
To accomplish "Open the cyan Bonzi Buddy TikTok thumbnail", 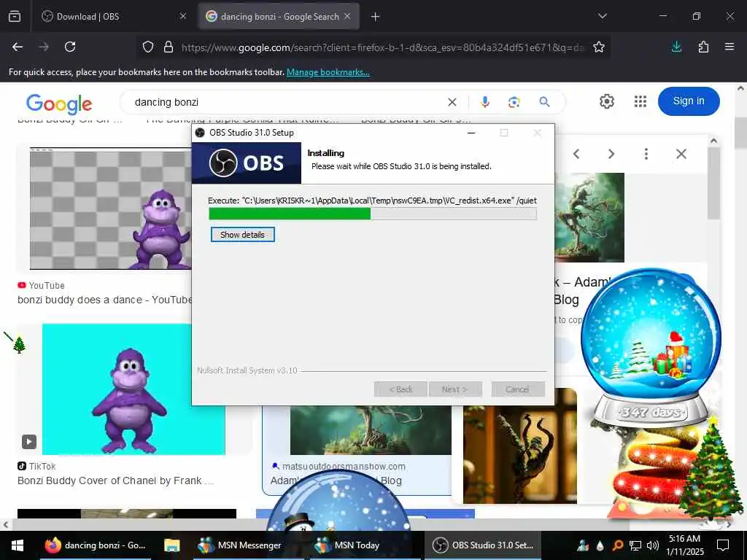I will tap(133, 389).
